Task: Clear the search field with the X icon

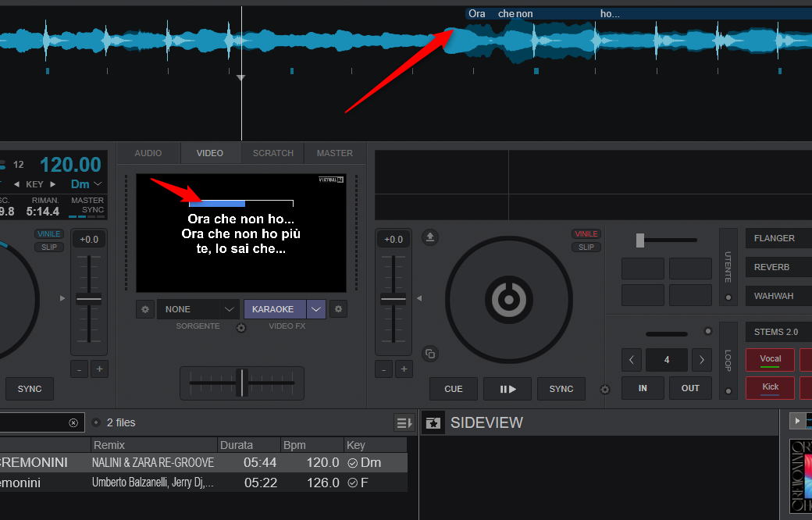Action: pos(73,422)
